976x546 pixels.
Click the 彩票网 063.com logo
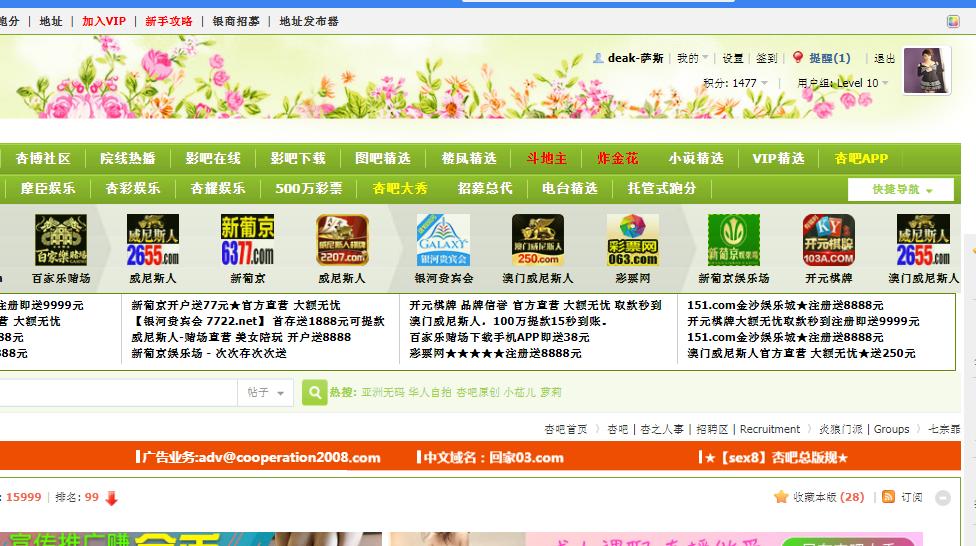click(632, 240)
